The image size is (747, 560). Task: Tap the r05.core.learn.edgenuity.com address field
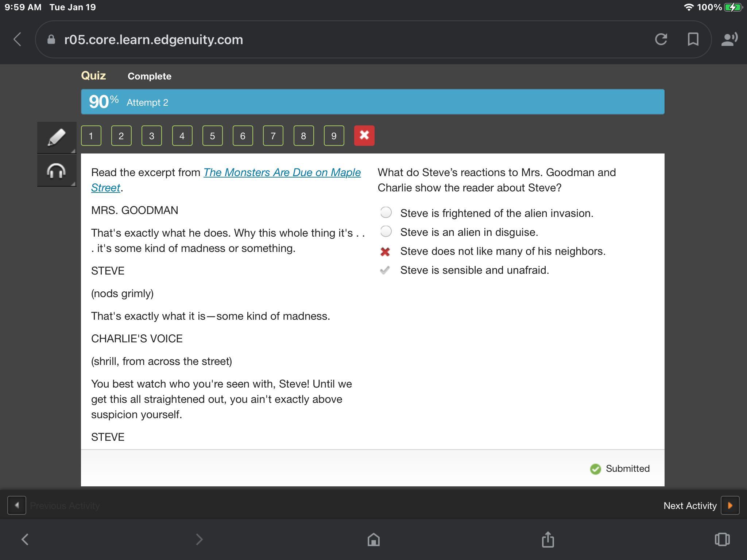click(154, 39)
